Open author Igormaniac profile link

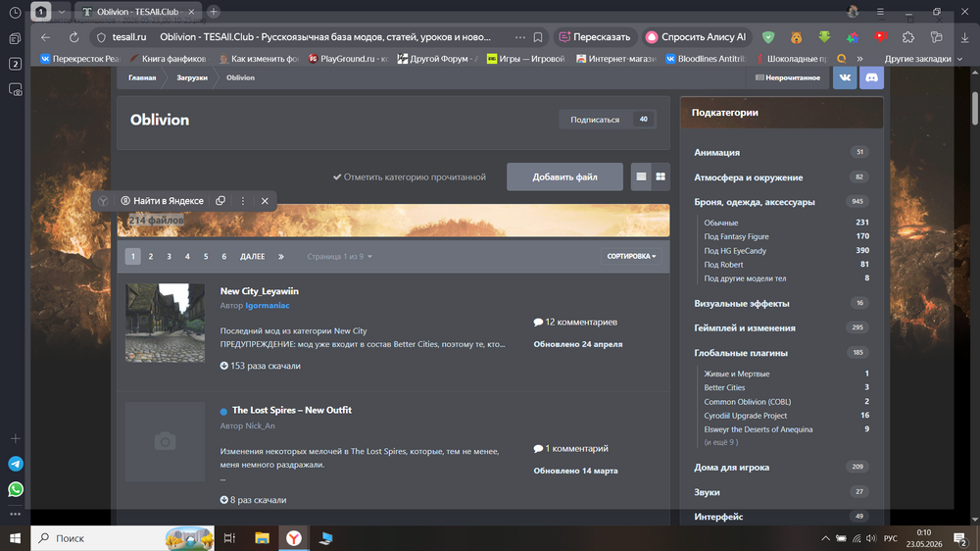pos(267,305)
